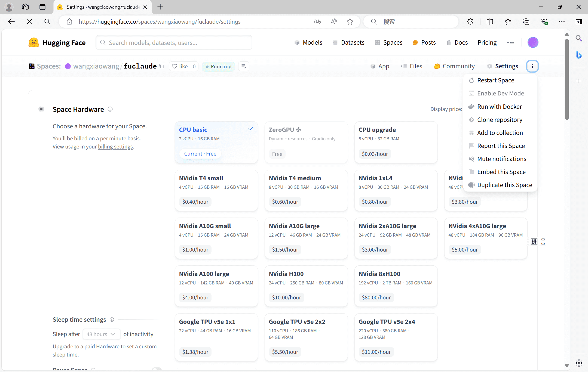Click the Sleep time settings info icon

[112, 320]
